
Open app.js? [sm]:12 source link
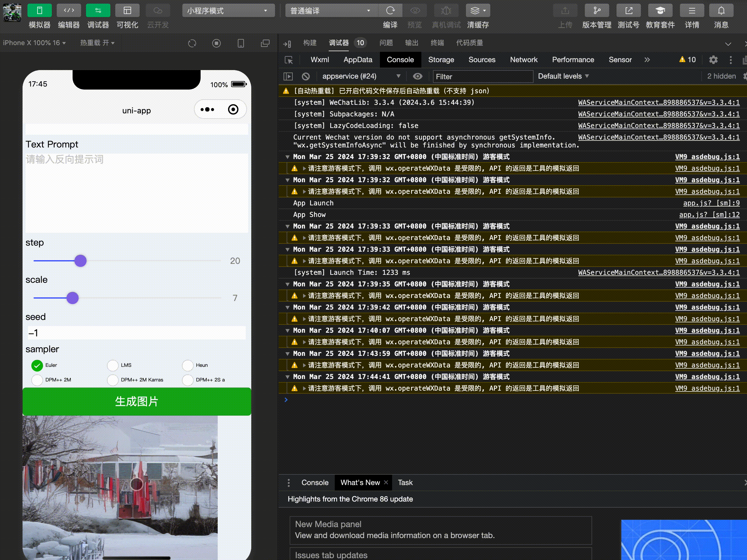tap(709, 215)
